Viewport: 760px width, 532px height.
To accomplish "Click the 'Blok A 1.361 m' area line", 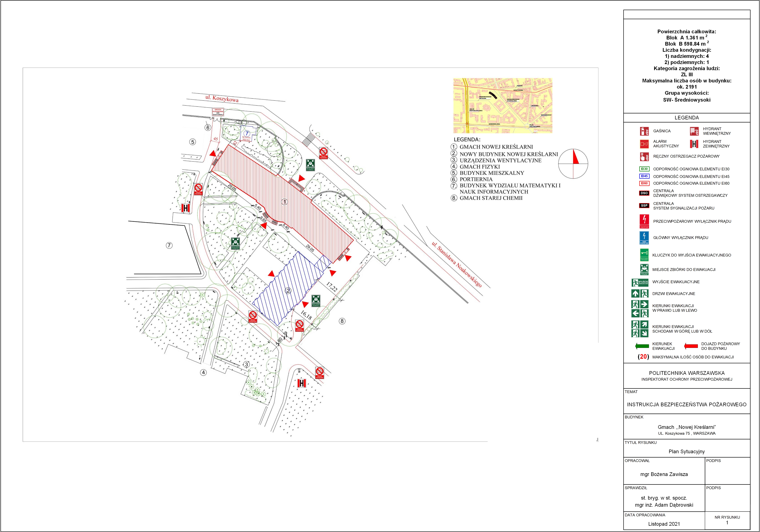I will 687,37.
